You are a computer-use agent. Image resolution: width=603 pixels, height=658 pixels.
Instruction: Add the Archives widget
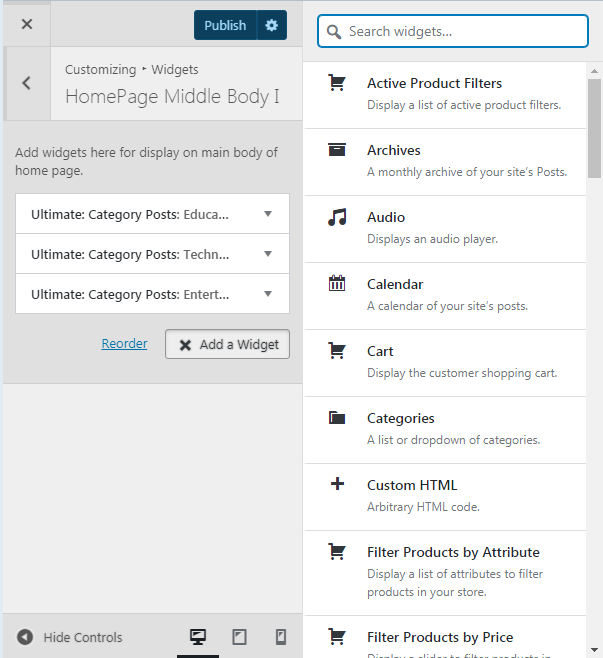[x=445, y=162]
